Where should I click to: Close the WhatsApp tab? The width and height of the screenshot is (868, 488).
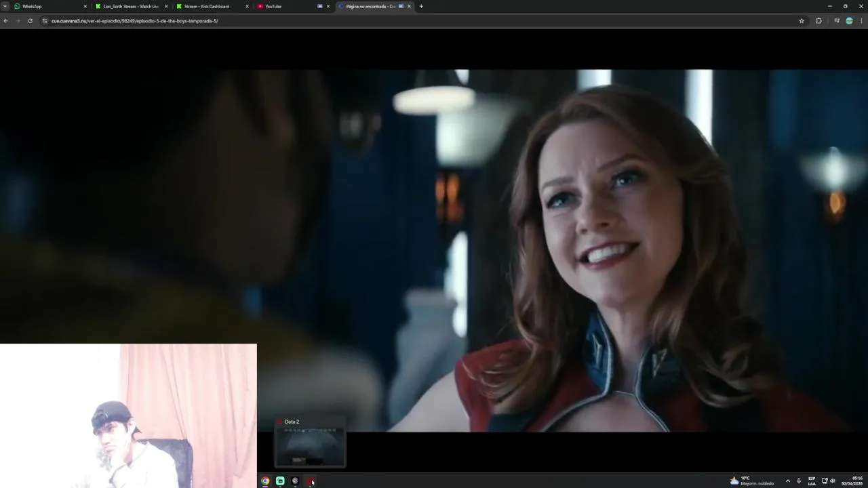tap(85, 6)
